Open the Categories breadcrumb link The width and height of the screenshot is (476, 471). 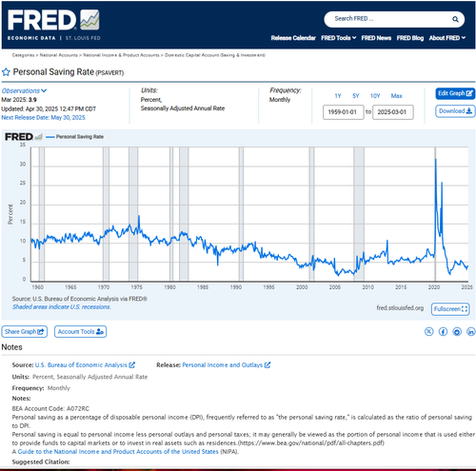point(23,55)
